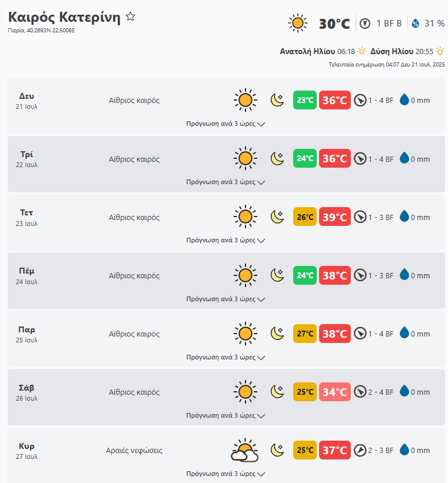
Task: Click the humidity percent icon in the header
Action: click(416, 24)
